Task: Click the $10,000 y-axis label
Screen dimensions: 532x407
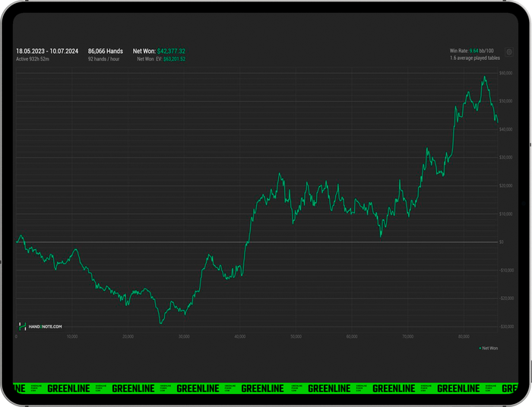Action: click(x=505, y=214)
